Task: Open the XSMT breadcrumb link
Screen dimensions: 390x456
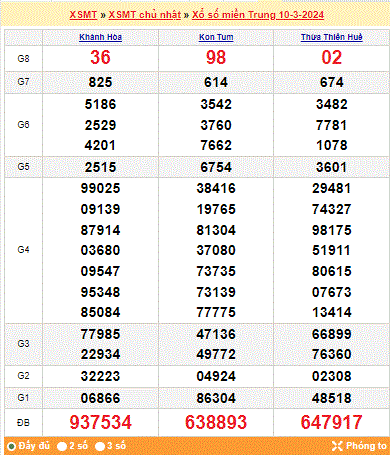Action: click(x=83, y=15)
